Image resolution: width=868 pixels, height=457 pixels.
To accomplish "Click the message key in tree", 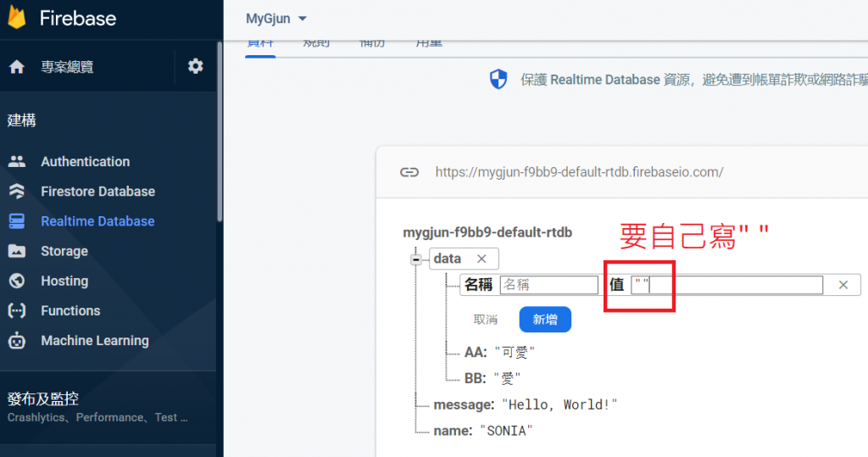I will point(464,404).
